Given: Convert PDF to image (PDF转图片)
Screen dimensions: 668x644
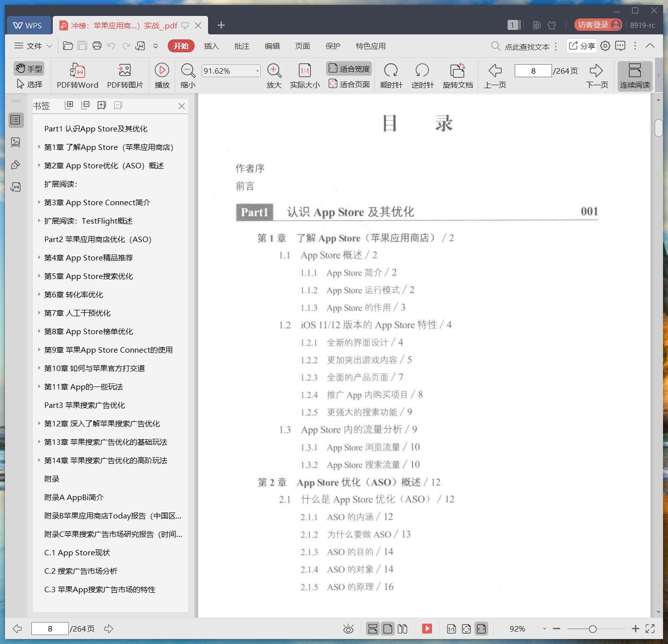Looking at the screenshot, I should click(124, 76).
